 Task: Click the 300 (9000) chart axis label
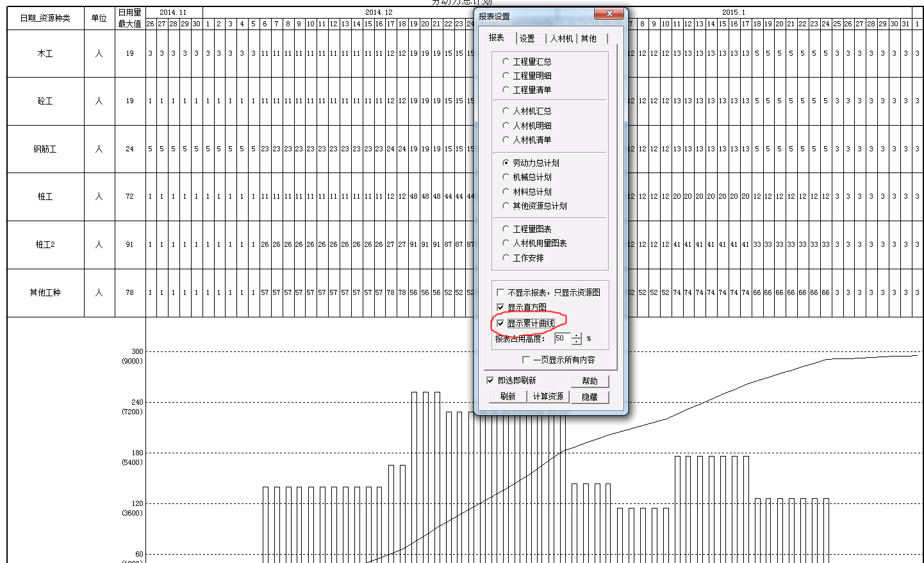pos(133,356)
